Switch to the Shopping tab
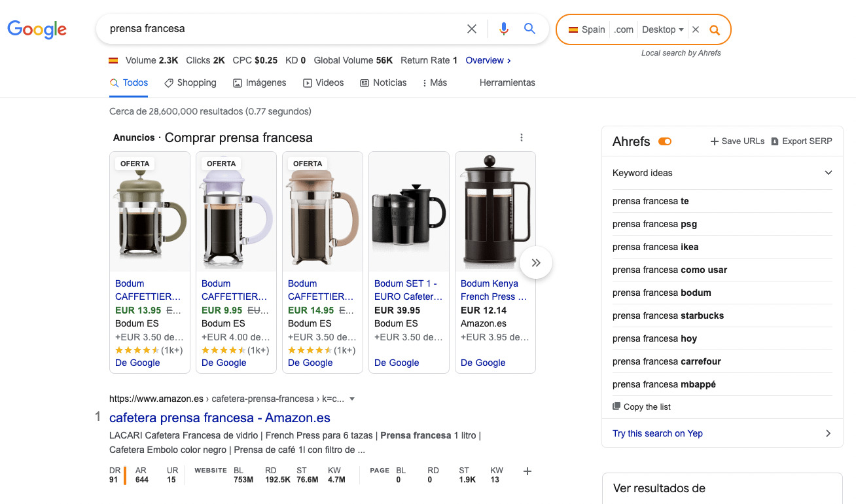Viewport: 856px width, 504px height. pyautogui.click(x=190, y=82)
